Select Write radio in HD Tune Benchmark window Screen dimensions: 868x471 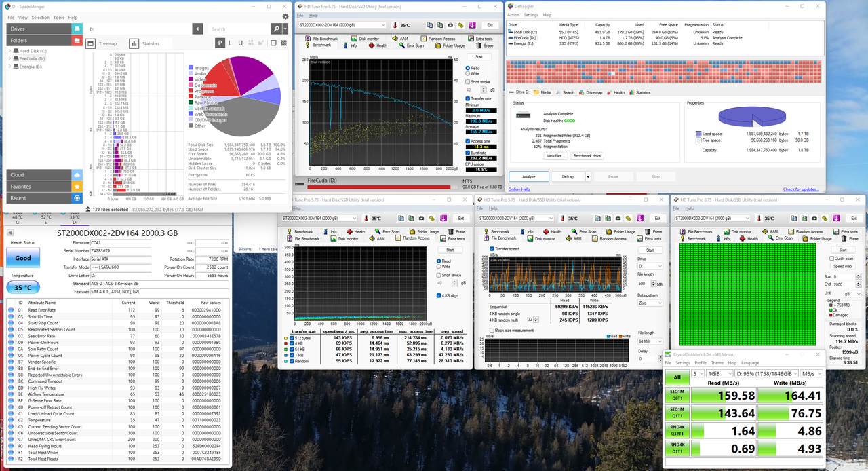(x=467, y=74)
